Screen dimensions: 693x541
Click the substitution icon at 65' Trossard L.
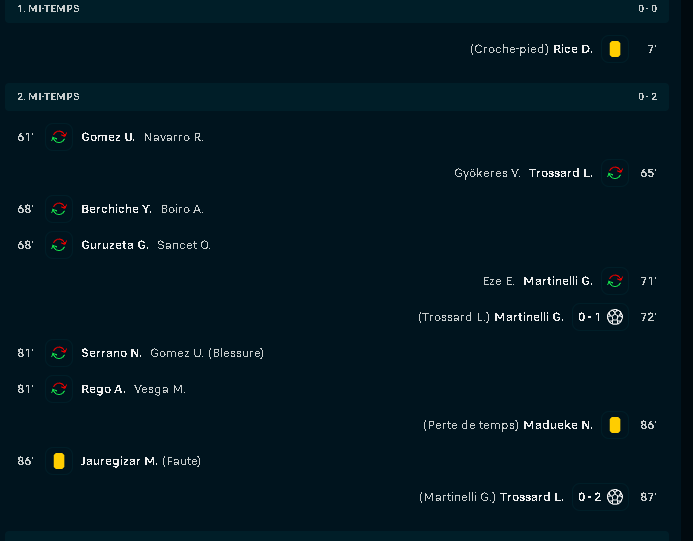pos(614,173)
